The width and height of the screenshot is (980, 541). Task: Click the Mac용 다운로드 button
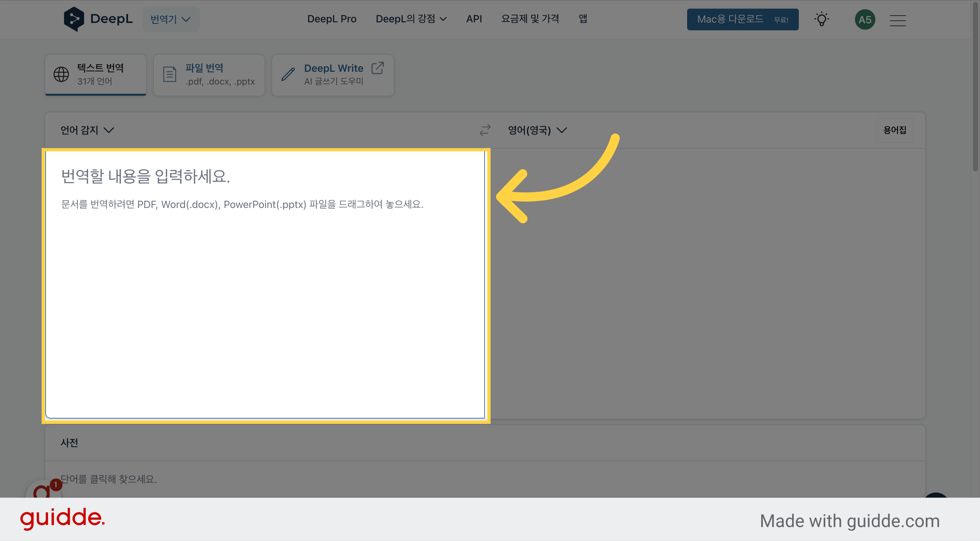(x=742, y=19)
